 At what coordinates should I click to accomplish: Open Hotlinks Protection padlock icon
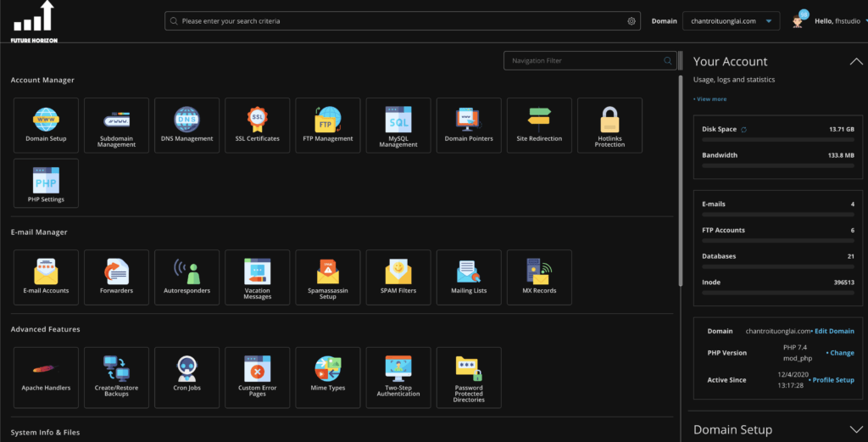[609, 125]
